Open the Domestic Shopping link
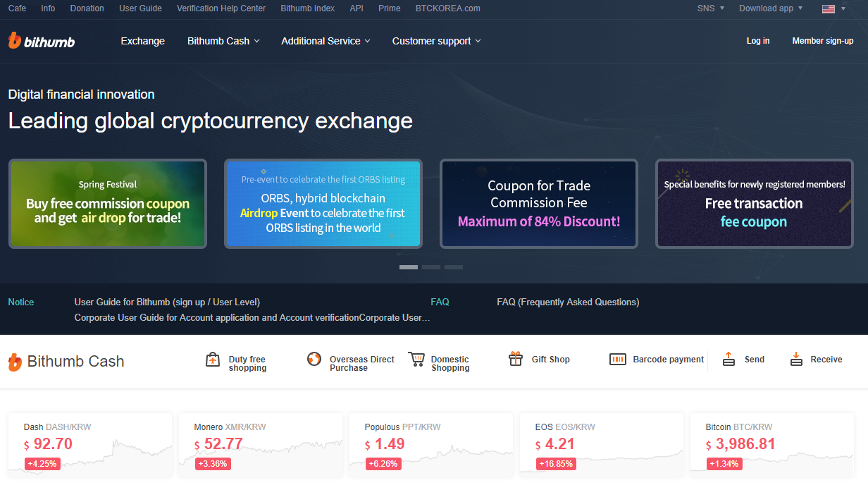 450,364
